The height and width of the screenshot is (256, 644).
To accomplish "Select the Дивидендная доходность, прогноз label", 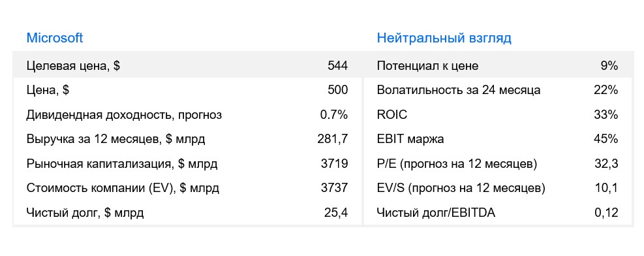I will [x=124, y=115].
